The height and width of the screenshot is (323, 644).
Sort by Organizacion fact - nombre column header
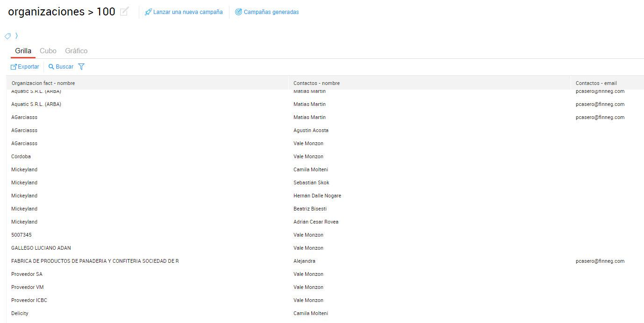tap(43, 83)
